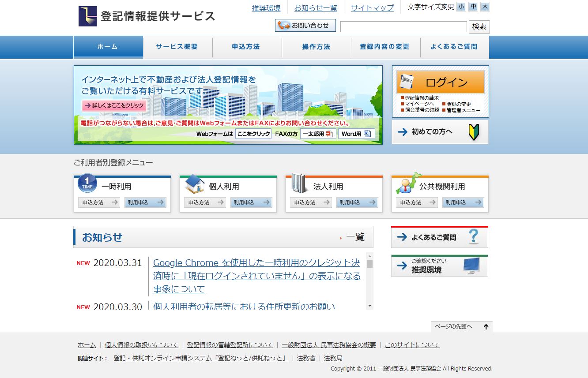Screen dimensions: 588x378
Task: Click the blue question mark icon
Action: pos(473,236)
